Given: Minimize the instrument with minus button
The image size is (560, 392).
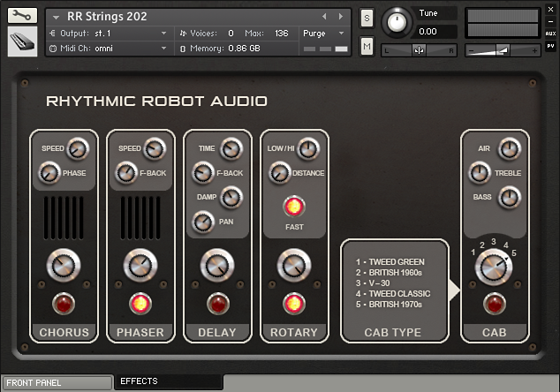Looking at the screenshot, I should (x=550, y=22).
